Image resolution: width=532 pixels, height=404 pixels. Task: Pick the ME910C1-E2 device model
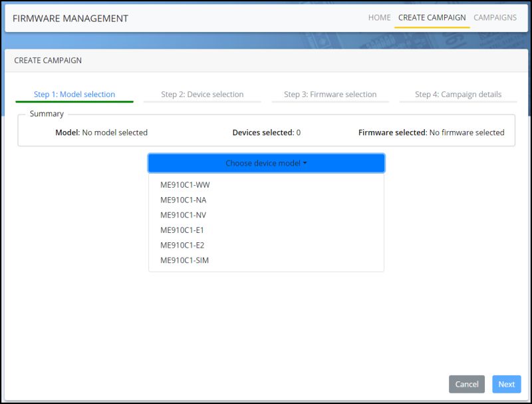point(267,245)
